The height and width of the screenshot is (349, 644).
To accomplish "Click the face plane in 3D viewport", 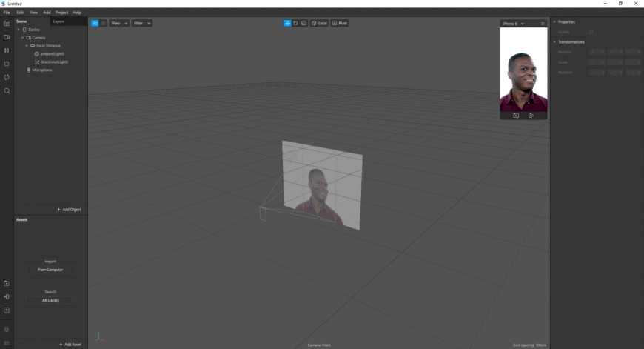I will coord(323,185).
